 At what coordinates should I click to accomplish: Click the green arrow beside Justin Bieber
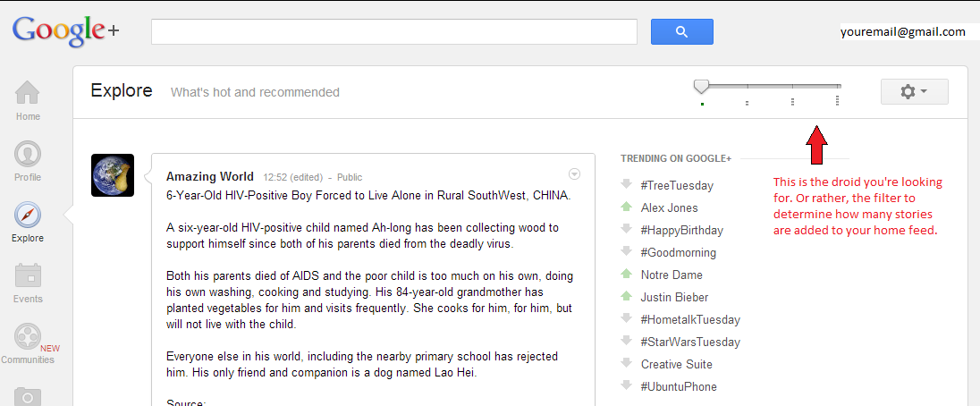[626, 297]
